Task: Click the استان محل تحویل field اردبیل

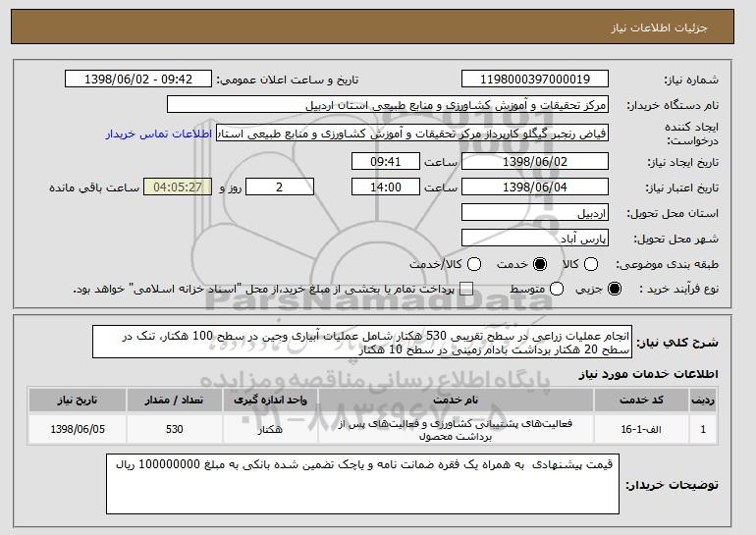Action: pyautogui.click(x=535, y=213)
